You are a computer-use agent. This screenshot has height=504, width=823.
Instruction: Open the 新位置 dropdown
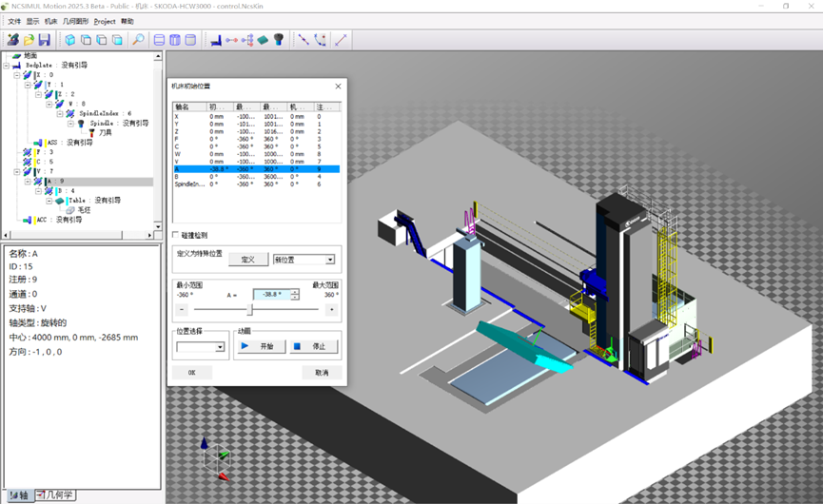click(330, 260)
